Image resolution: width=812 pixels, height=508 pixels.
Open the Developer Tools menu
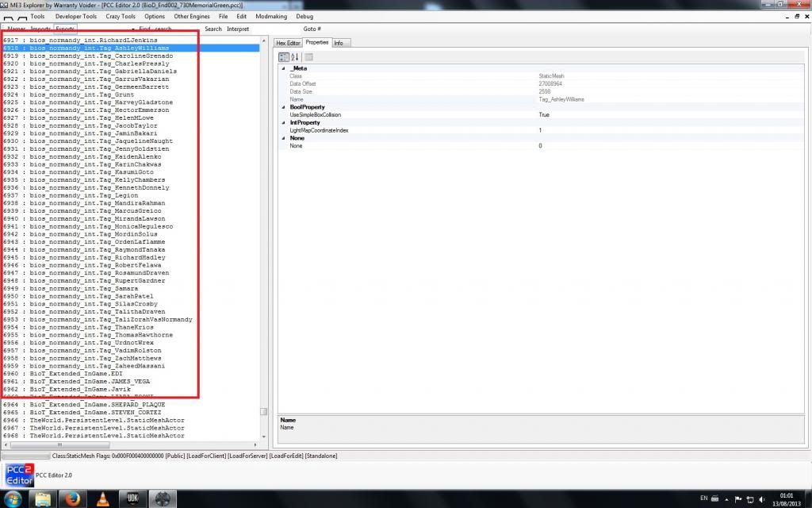(x=76, y=16)
